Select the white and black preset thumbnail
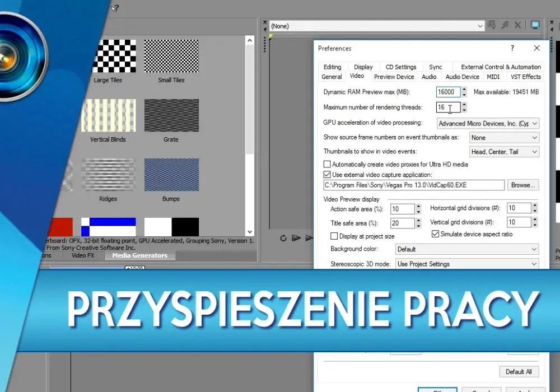560x392 pixels. [171, 227]
